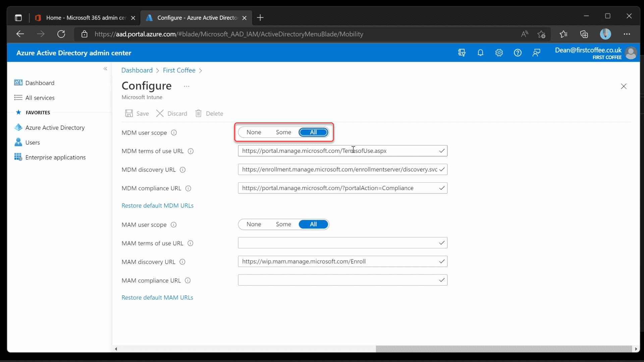Screen dimensions: 644x362
Task: Click the Settings gear icon in top bar
Action: [x=499, y=53]
